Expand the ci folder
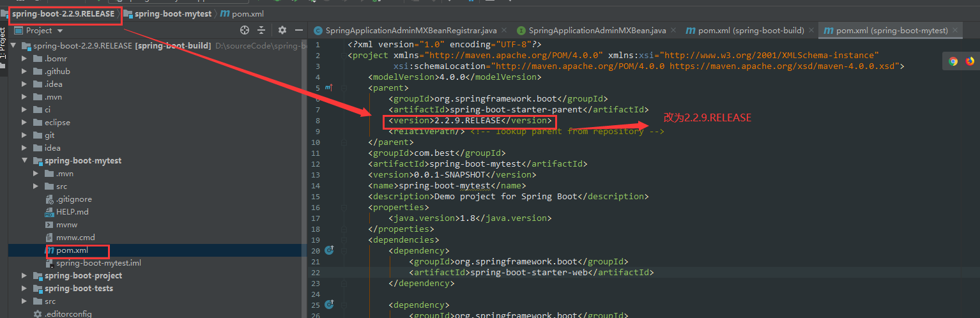The width and height of the screenshot is (980, 318). 24,110
